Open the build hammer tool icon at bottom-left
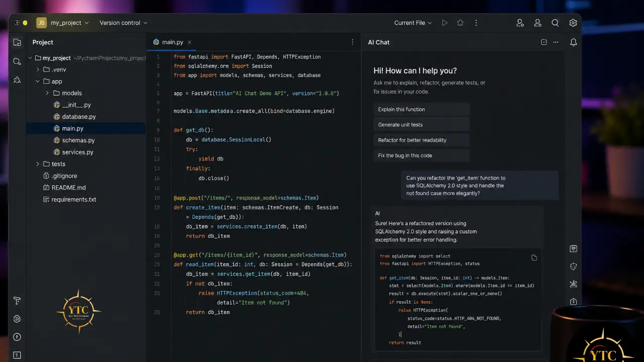644x362 pixels. click(x=17, y=301)
